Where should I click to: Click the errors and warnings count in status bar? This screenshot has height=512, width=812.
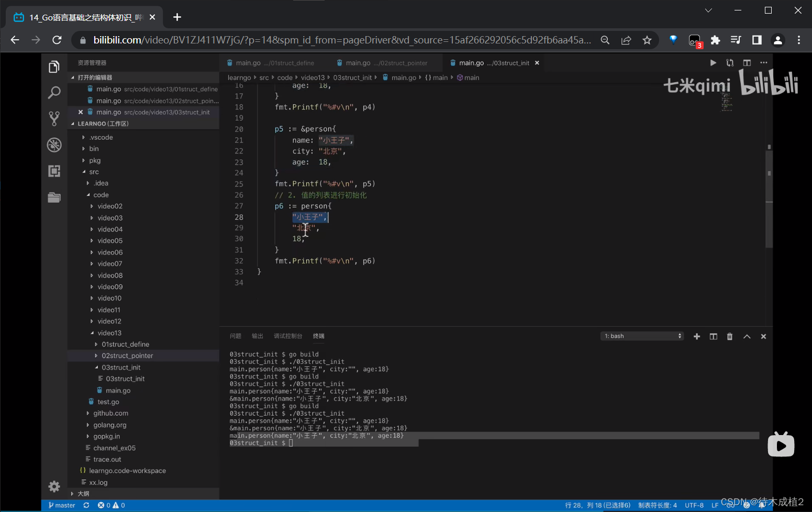[112, 505]
